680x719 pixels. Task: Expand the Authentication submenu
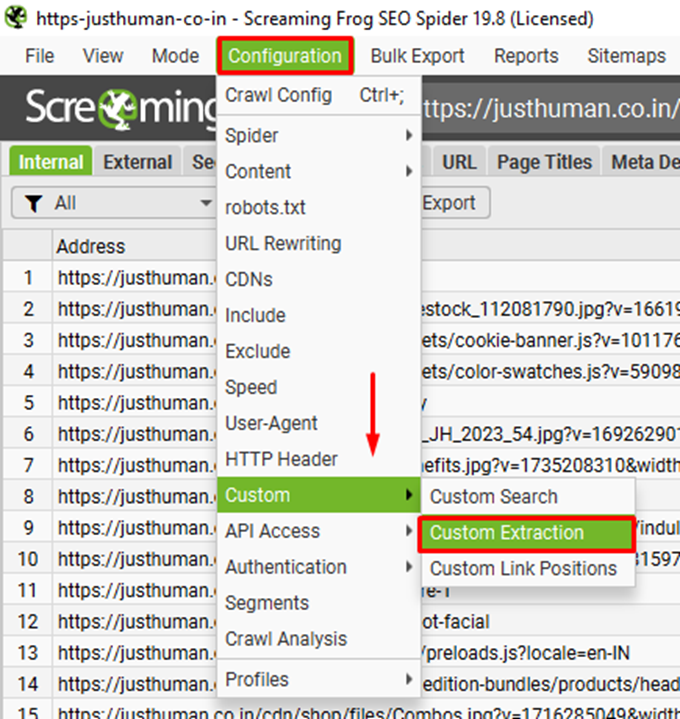(x=319, y=567)
